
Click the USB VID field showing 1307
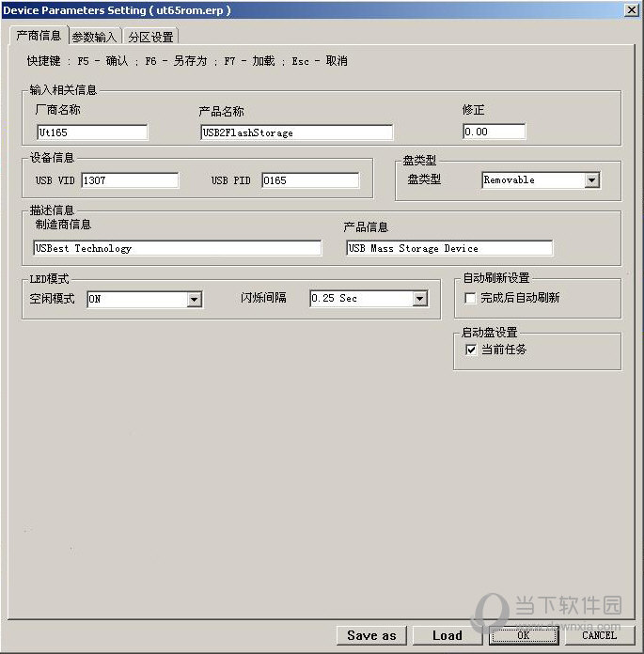click(130, 180)
